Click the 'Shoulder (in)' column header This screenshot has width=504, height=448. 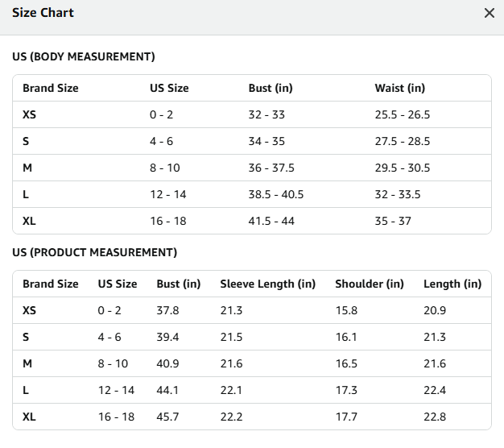pyautogui.click(x=370, y=284)
